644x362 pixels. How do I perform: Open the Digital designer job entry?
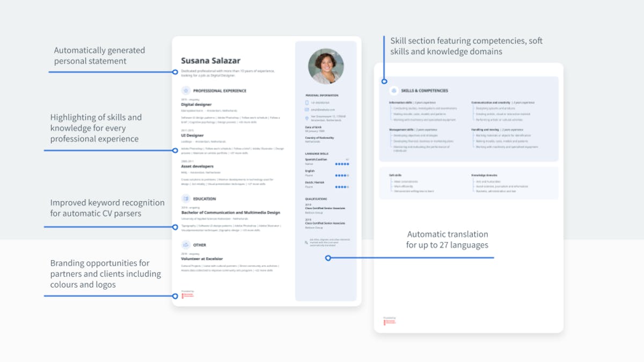tap(196, 105)
